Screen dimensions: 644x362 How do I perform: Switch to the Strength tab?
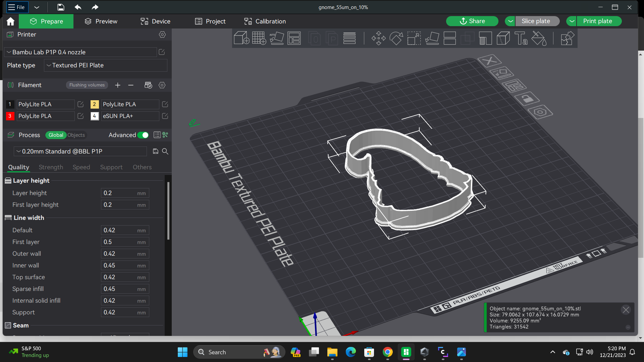point(50,167)
